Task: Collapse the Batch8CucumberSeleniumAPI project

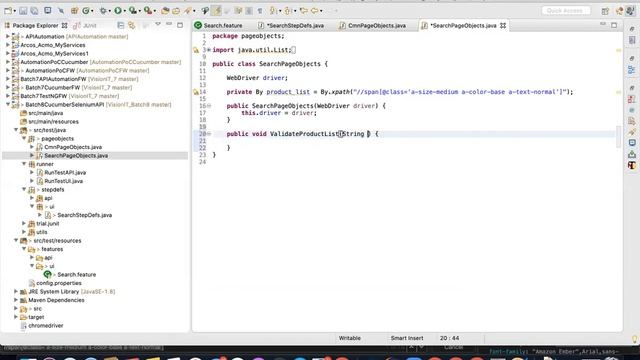Action: 7,104
